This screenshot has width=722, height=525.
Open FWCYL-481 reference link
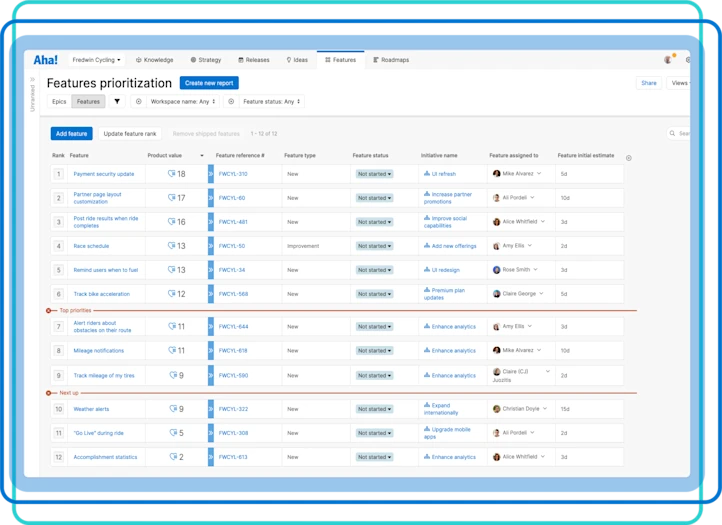(233, 222)
